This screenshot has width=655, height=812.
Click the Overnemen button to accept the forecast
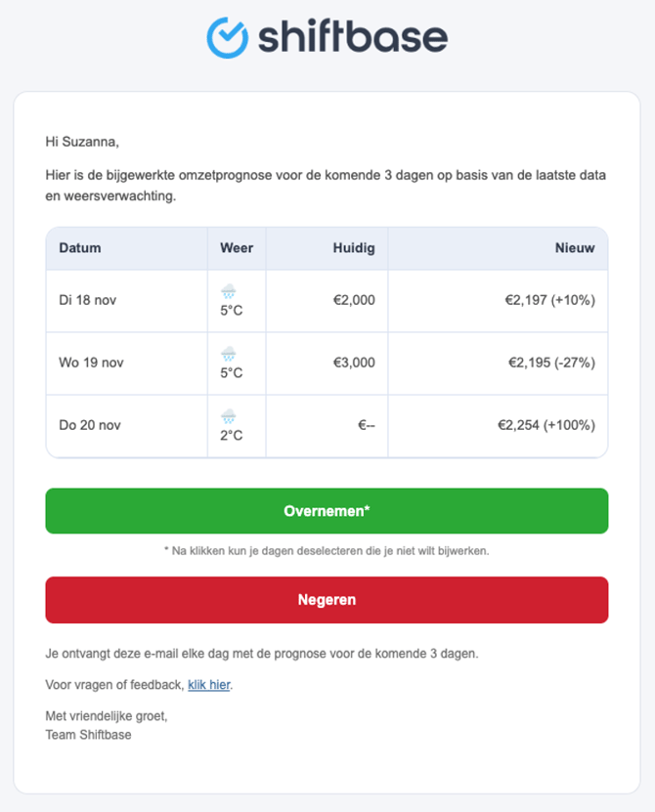[x=327, y=510]
